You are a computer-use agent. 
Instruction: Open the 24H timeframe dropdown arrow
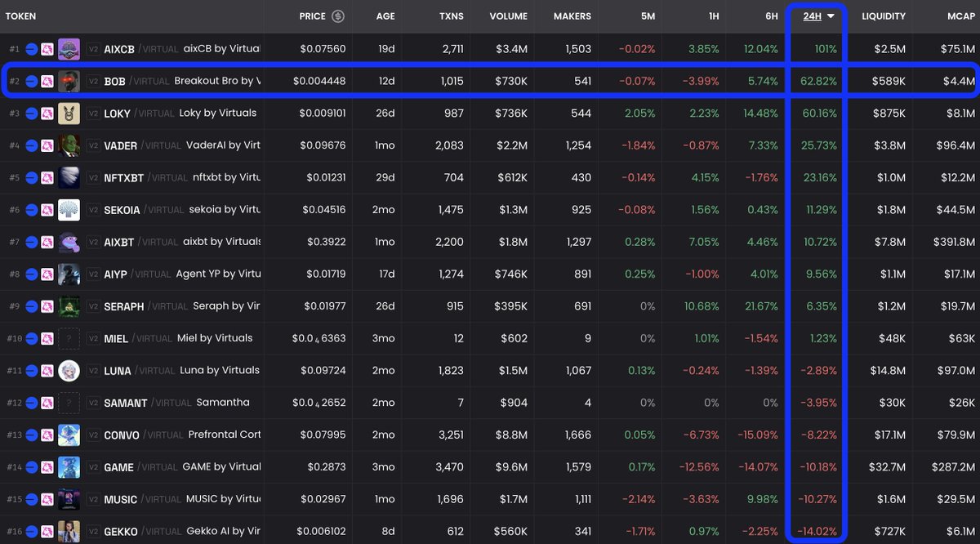[832, 16]
